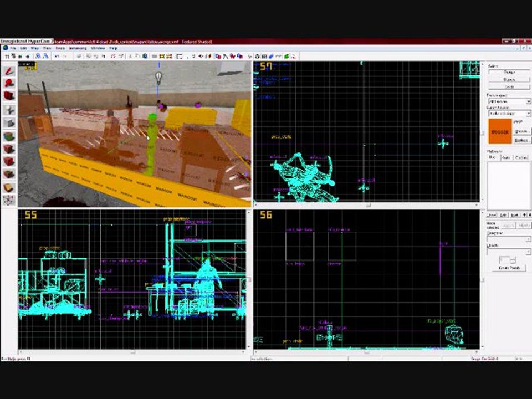Click the Save Window State icon
Image resolution: width=532 pixels, height=399 pixels.
pyautogui.click(x=45, y=57)
